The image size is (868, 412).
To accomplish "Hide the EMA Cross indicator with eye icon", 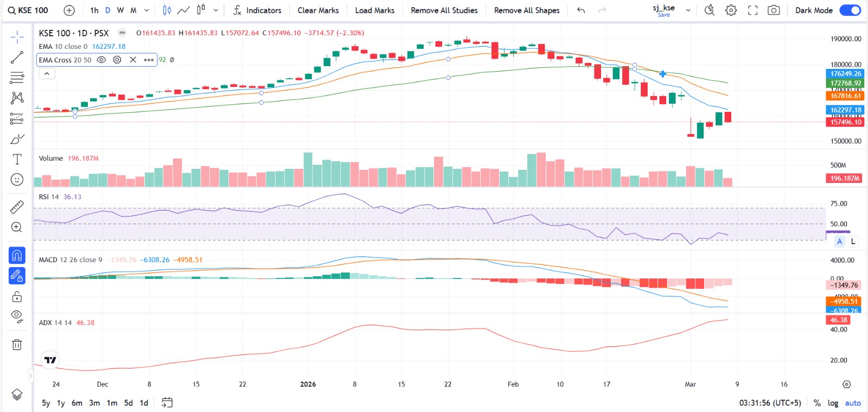I will (x=101, y=60).
